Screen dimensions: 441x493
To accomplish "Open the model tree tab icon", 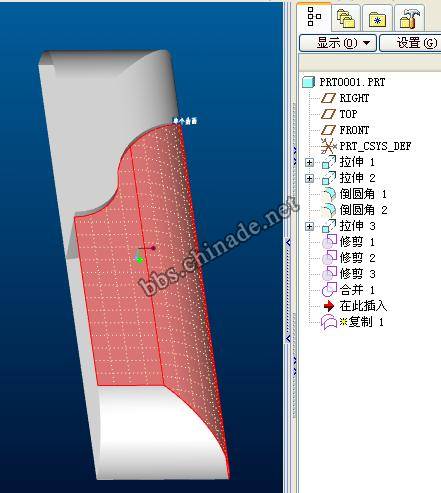I will (x=314, y=17).
